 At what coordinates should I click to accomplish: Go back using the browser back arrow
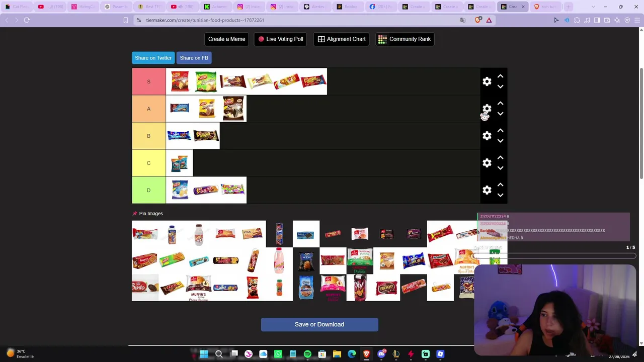pos(7,20)
